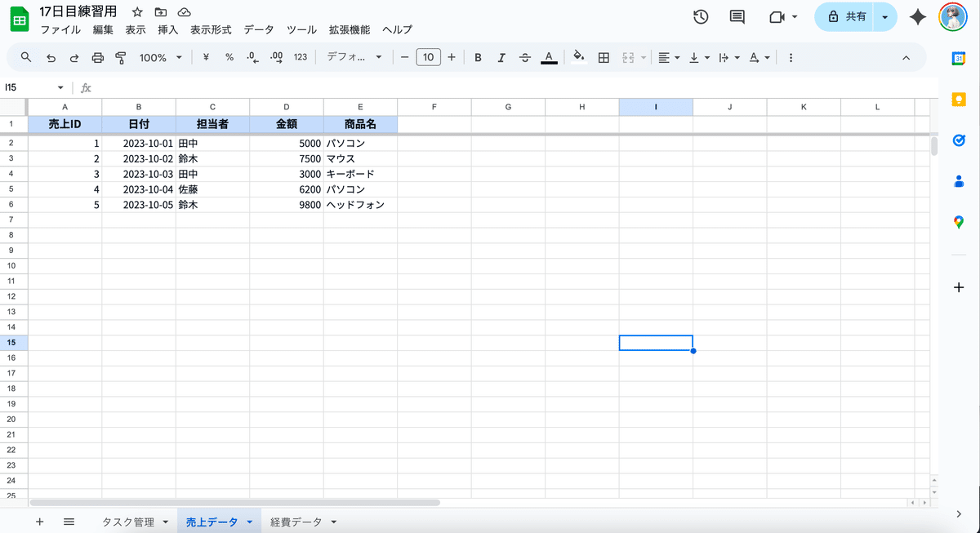Open version history with the clock icon
Screen dimensions: 980x533
point(700,16)
